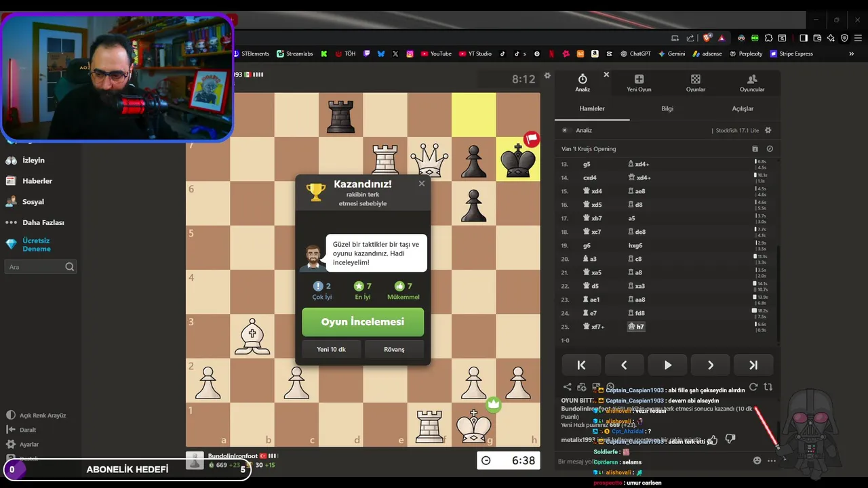Select move 24 e7 in move list
868x488 pixels.
click(x=590, y=313)
